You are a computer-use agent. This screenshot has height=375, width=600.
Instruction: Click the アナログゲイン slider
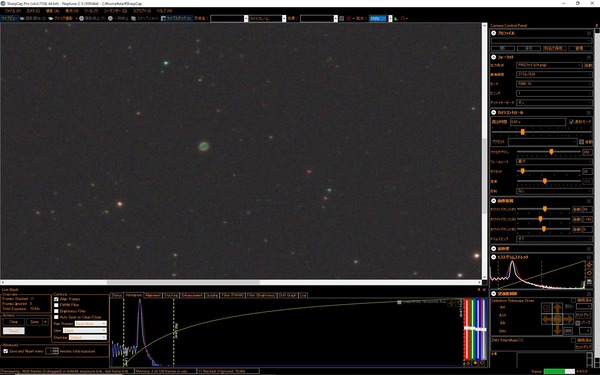click(549, 152)
